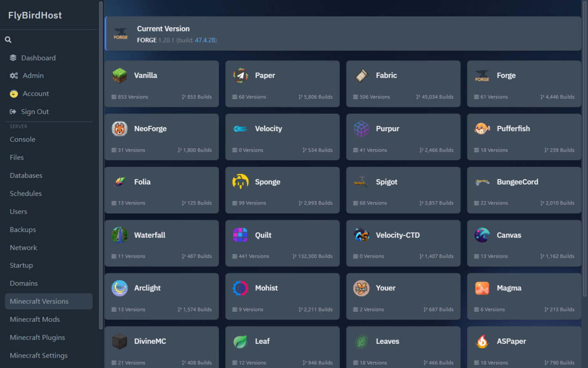This screenshot has width=588, height=368.
Task: Go to Minecraft Mods
Action: (49, 319)
